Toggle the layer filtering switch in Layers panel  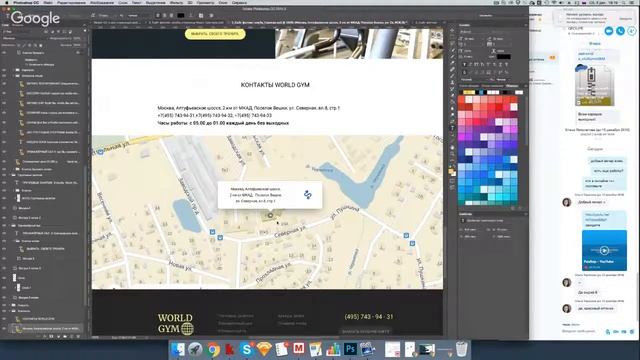[85, 31]
